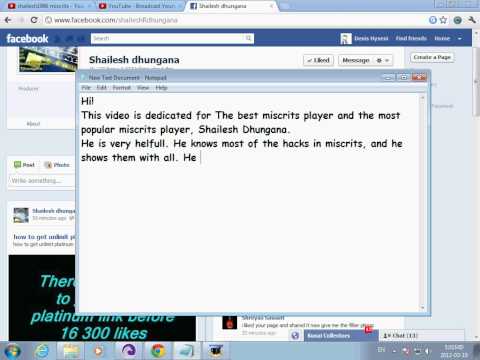Expand the gear dropdown beside Message
Viewport: 480px width, 360px height.
[x=383, y=60]
